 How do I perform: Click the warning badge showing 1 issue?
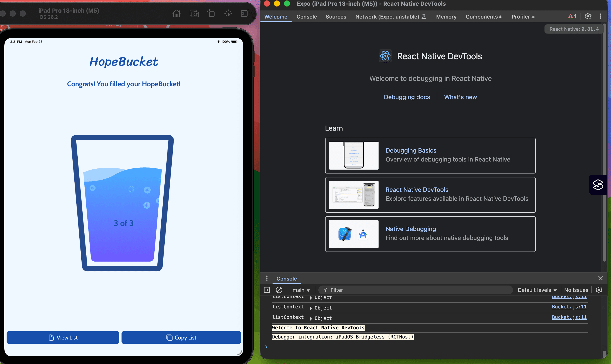pos(572,16)
